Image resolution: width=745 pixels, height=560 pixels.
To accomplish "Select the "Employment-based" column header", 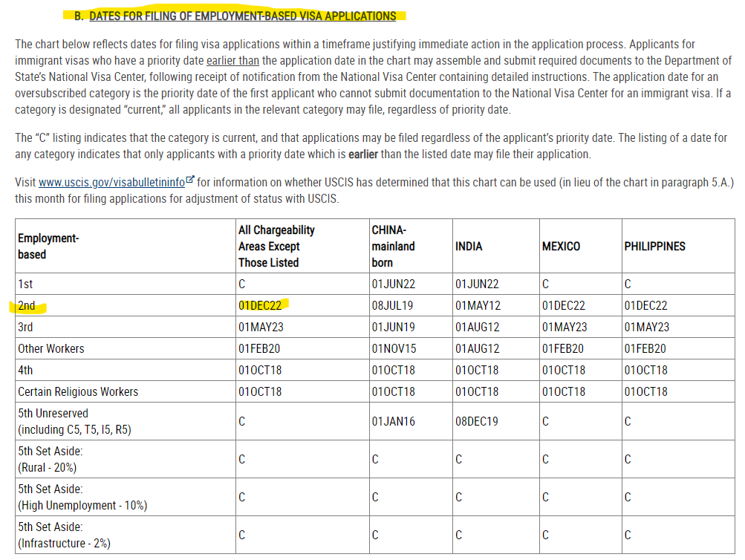I will pos(48,246).
